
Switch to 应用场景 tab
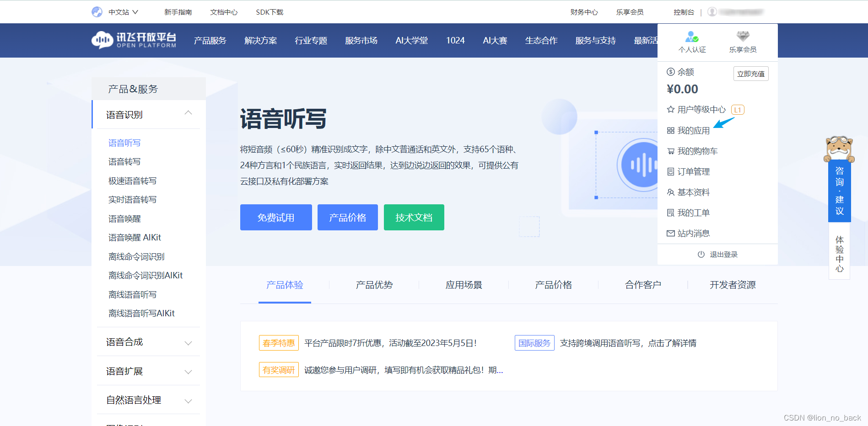pyautogui.click(x=464, y=285)
